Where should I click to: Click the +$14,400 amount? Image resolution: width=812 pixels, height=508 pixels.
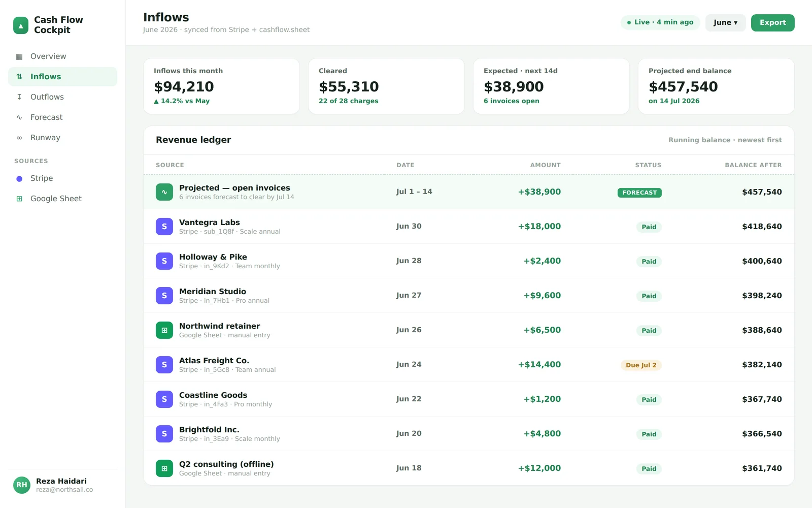tap(539, 365)
